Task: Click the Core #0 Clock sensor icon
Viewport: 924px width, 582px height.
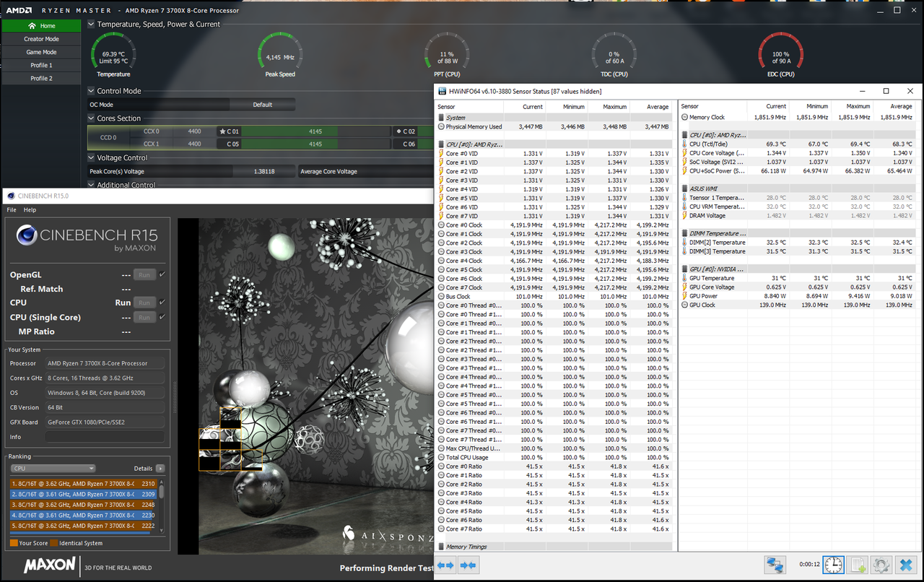Action: (441, 225)
